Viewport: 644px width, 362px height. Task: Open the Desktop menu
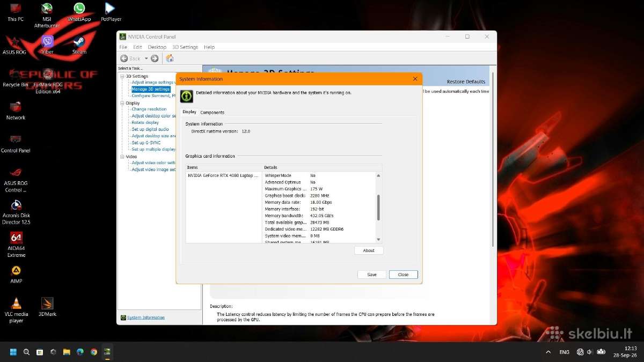point(157,47)
